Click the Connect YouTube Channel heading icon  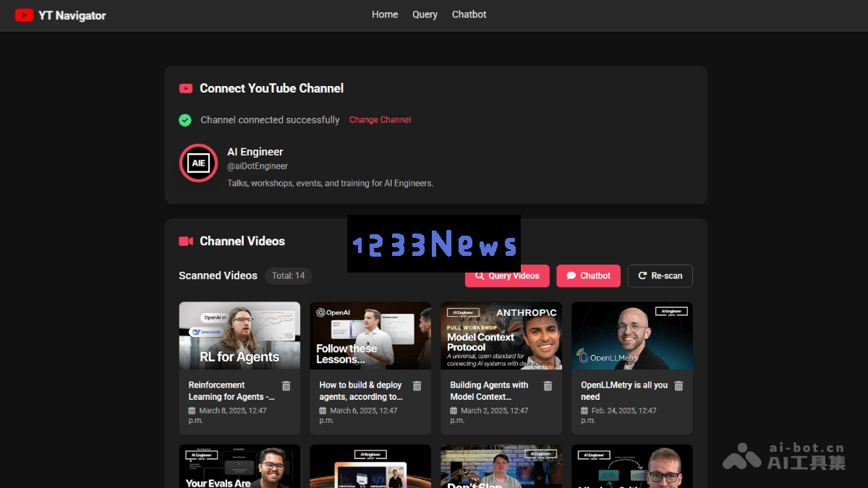pyautogui.click(x=186, y=88)
